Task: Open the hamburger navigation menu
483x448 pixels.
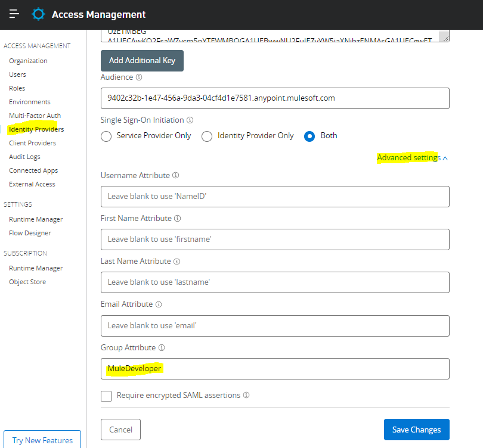Action: 14,14
